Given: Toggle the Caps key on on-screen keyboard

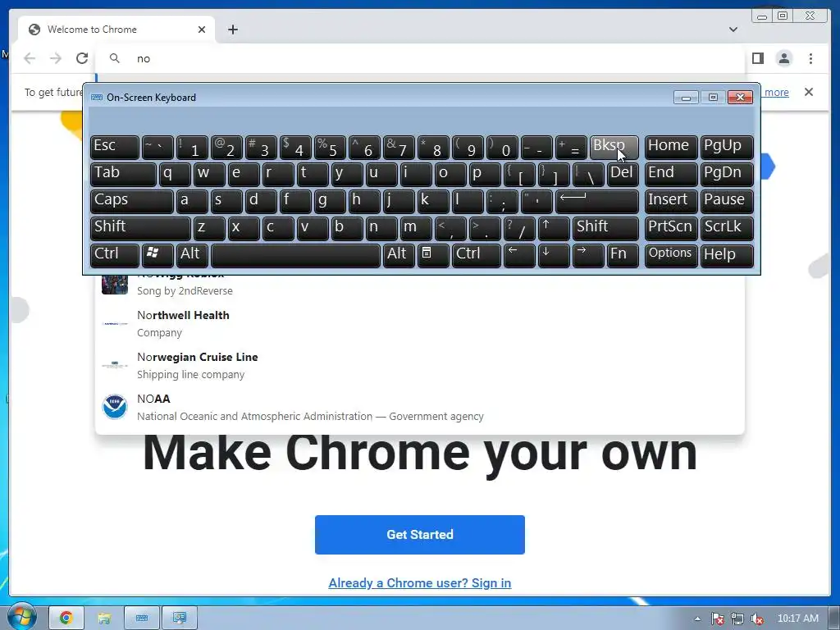Looking at the screenshot, I should [x=132, y=202].
